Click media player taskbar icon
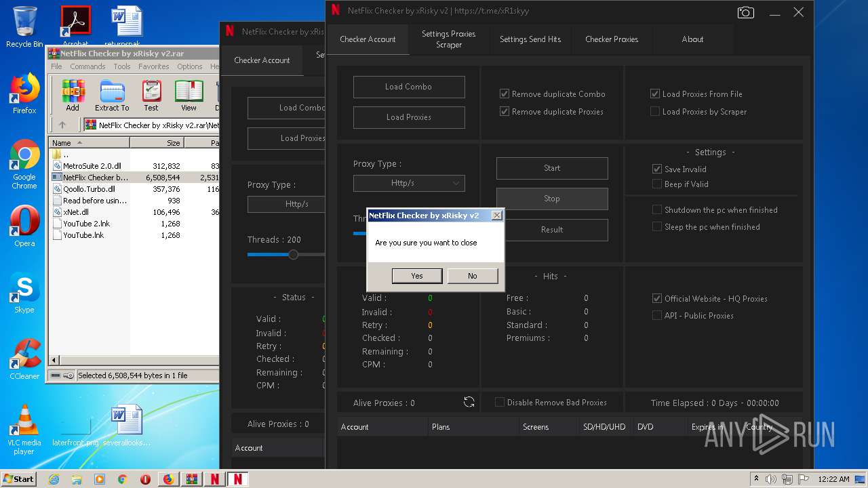The image size is (868, 488). pyautogui.click(x=100, y=479)
